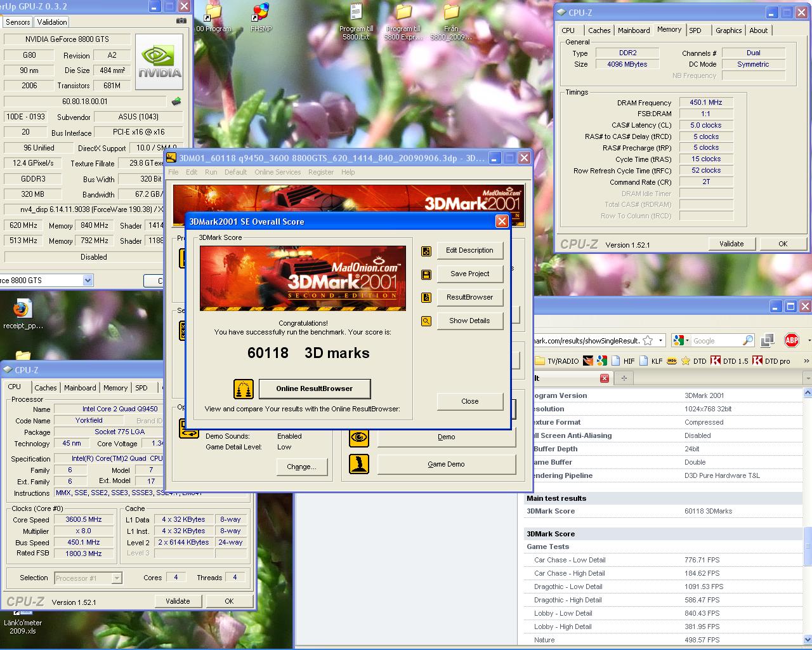
Task: Click the joystick icon next to Game Demo
Action: pyautogui.click(x=359, y=464)
